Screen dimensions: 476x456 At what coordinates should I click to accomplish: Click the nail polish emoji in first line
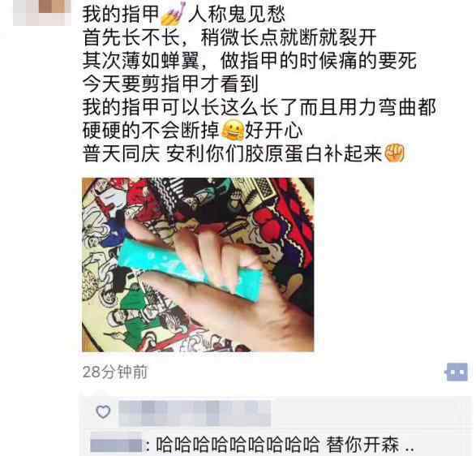pyautogui.click(x=174, y=14)
